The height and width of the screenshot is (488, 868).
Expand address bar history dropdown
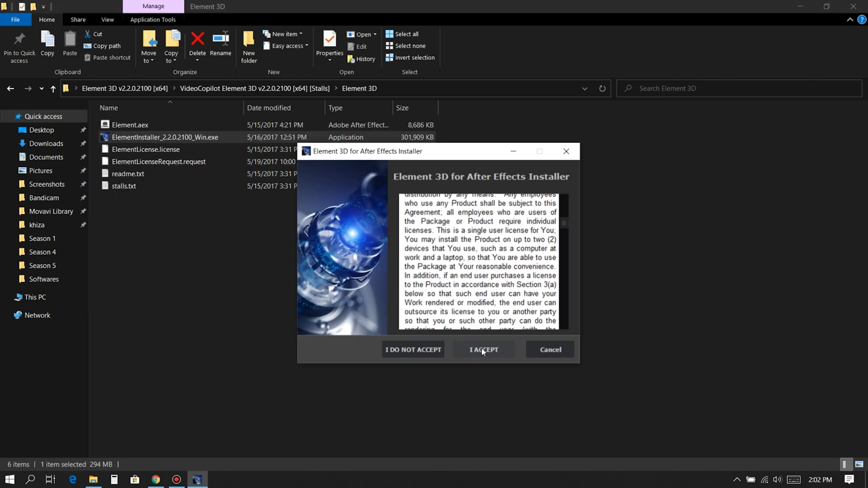click(x=585, y=88)
